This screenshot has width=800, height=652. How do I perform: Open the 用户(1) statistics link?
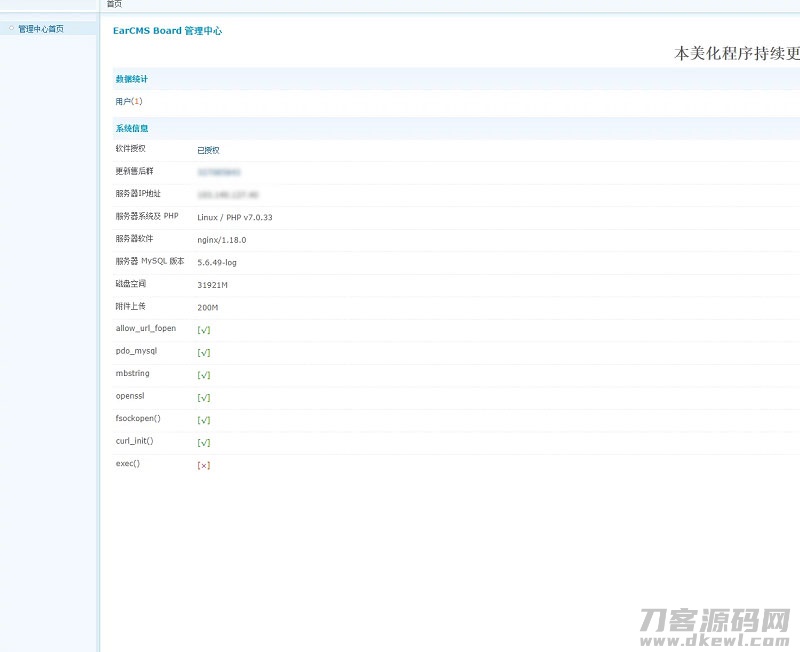(129, 101)
